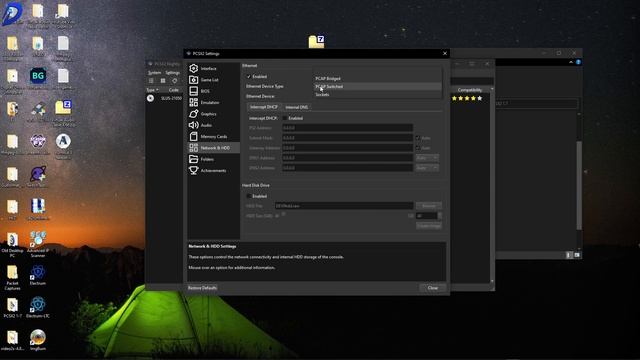
Task: Open the Game List settings category
Action: coord(213,80)
